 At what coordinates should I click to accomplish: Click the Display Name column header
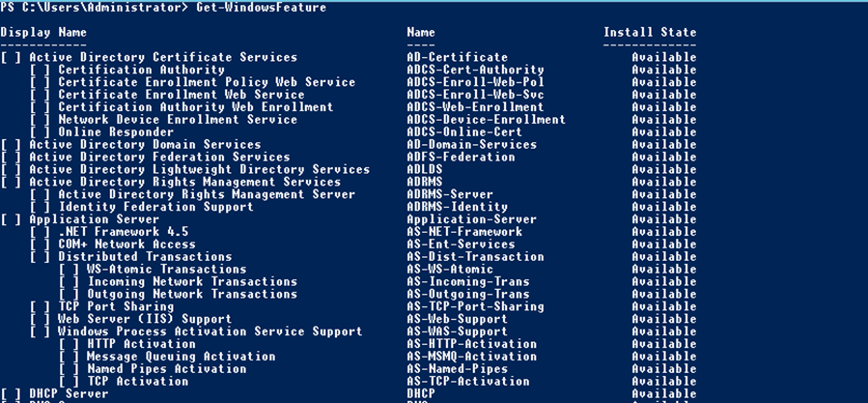tap(43, 32)
